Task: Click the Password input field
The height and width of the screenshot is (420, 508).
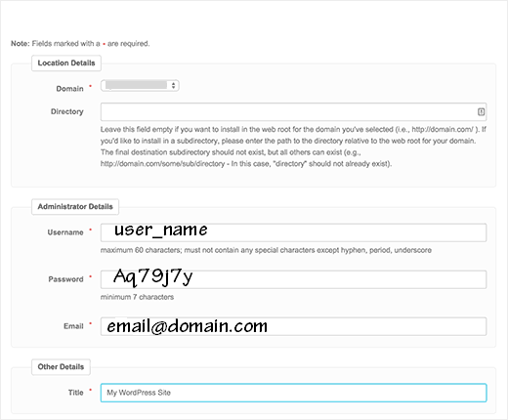Action: coord(293,279)
